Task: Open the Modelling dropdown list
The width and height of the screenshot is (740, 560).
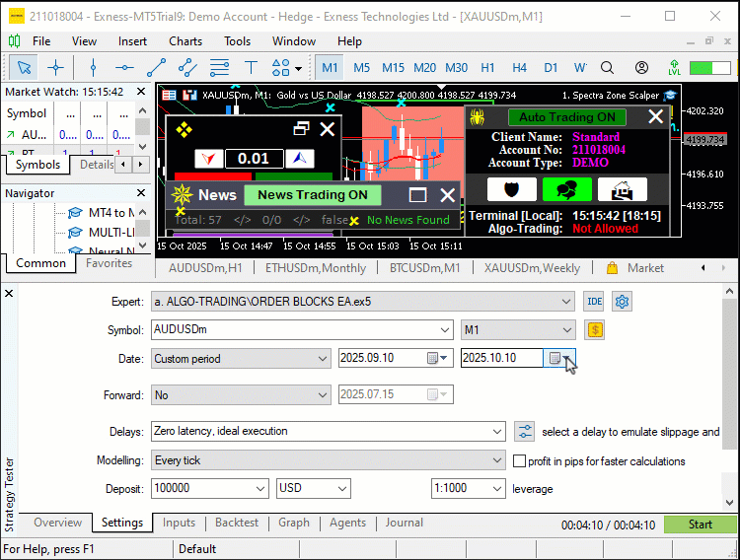Action: pyautogui.click(x=496, y=460)
